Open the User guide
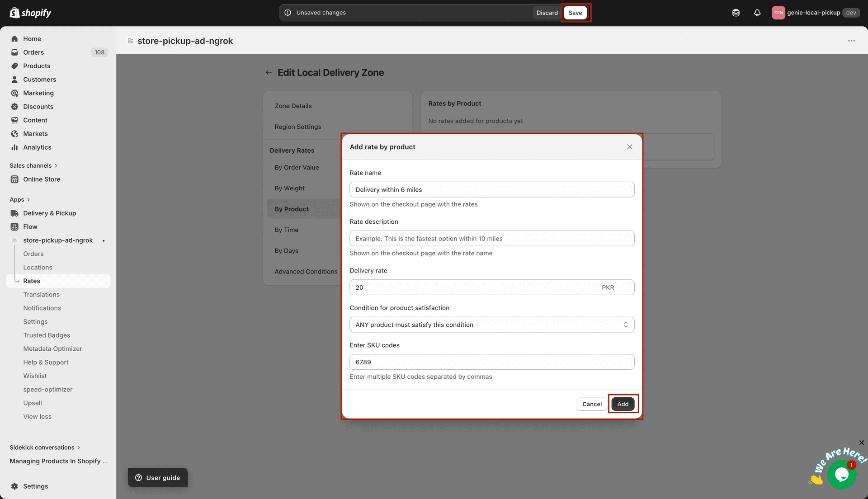 pos(158,478)
